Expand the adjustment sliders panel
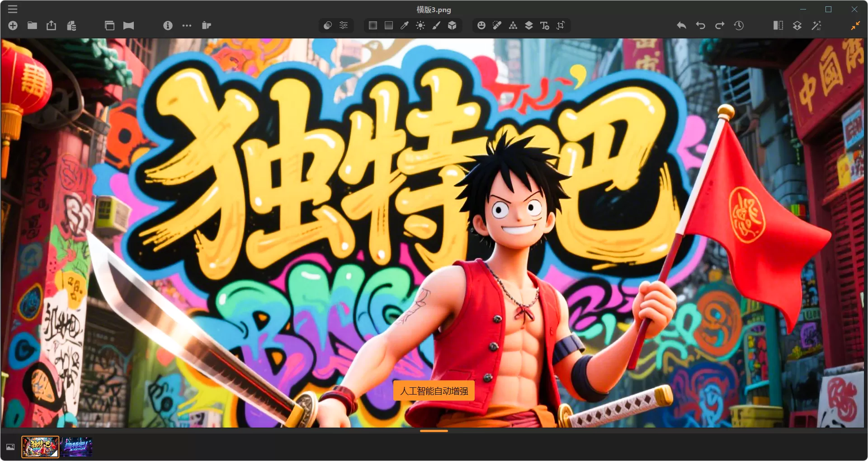Image resolution: width=868 pixels, height=461 pixels. point(344,26)
